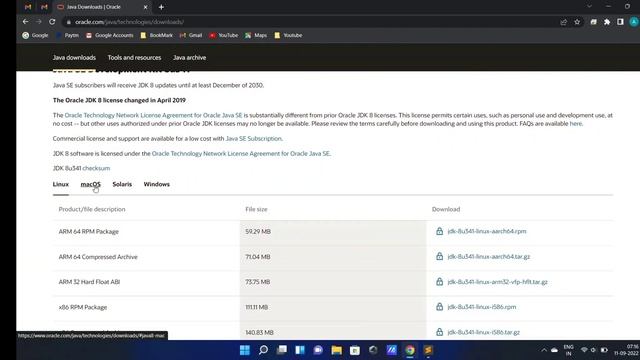Viewport: 640px width, 360px height.
Task: Open the capitalized YouTube bookmark
Action: 223,36
